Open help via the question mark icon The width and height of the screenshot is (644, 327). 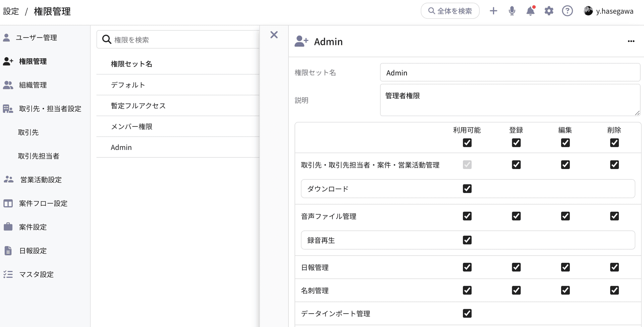tap(567, 11)
